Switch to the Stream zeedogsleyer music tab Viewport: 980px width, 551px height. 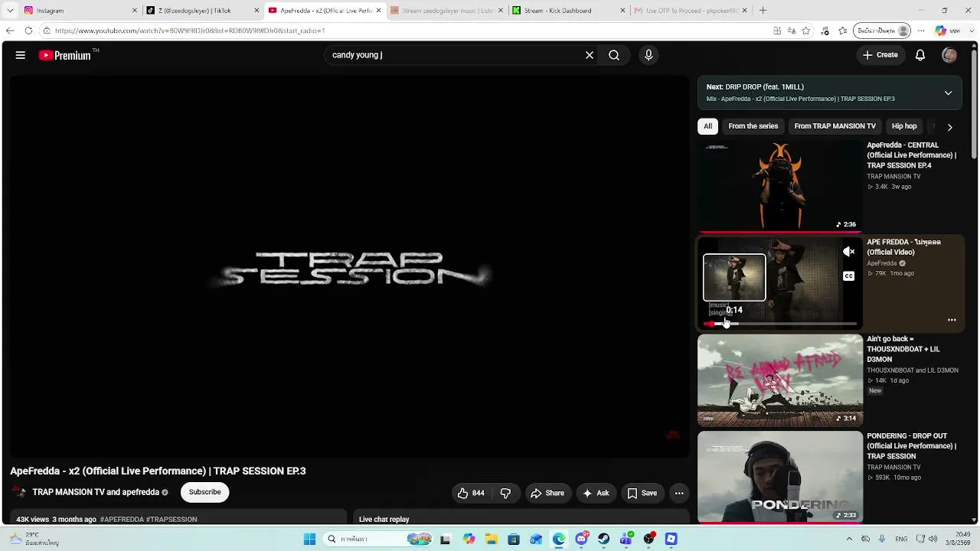click(446, 11)
